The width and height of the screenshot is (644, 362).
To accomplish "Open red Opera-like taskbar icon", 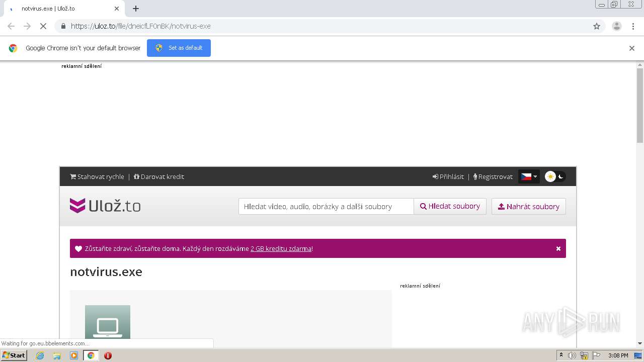I will coord(108,355).
